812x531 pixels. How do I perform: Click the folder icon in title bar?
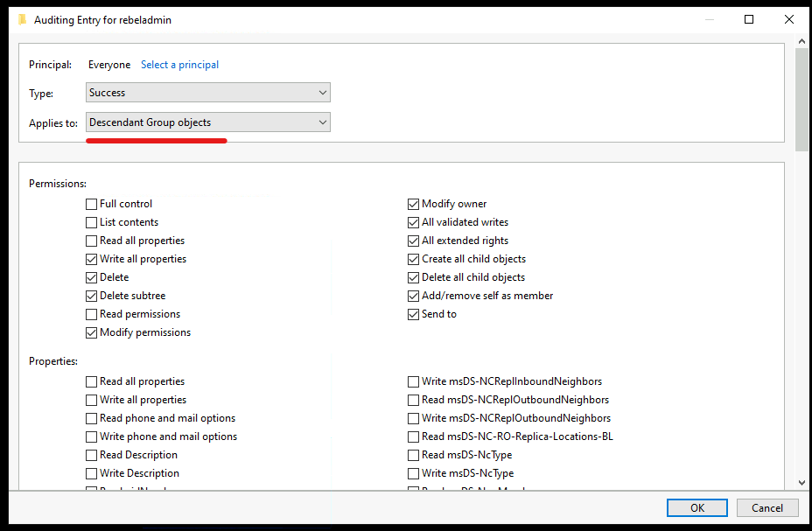click(22, 19)
